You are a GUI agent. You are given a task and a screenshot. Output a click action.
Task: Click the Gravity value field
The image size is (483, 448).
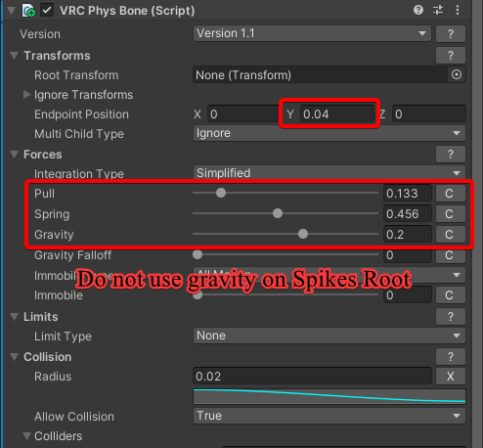408,235
